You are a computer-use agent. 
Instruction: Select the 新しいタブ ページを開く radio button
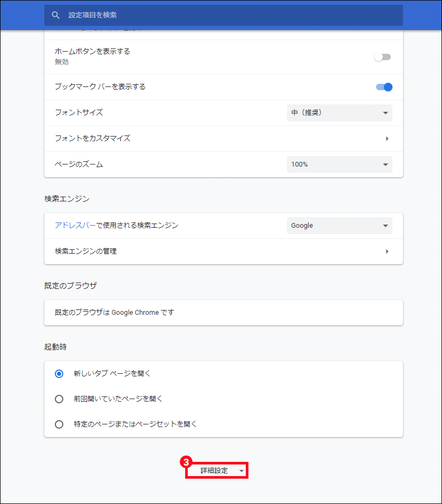(x=59, y=373)
